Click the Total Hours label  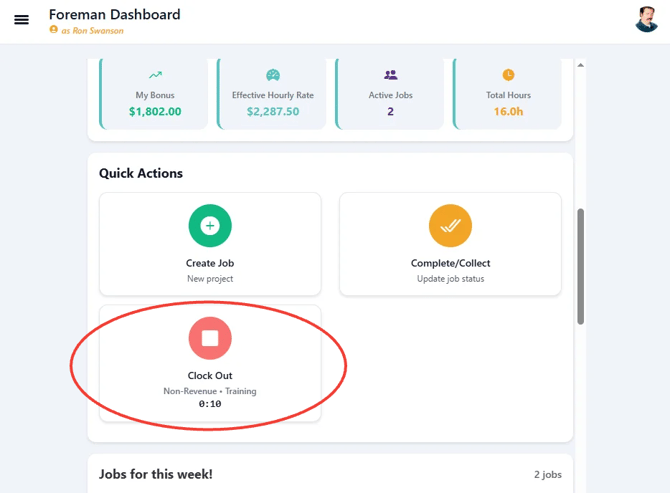(508, 95)
